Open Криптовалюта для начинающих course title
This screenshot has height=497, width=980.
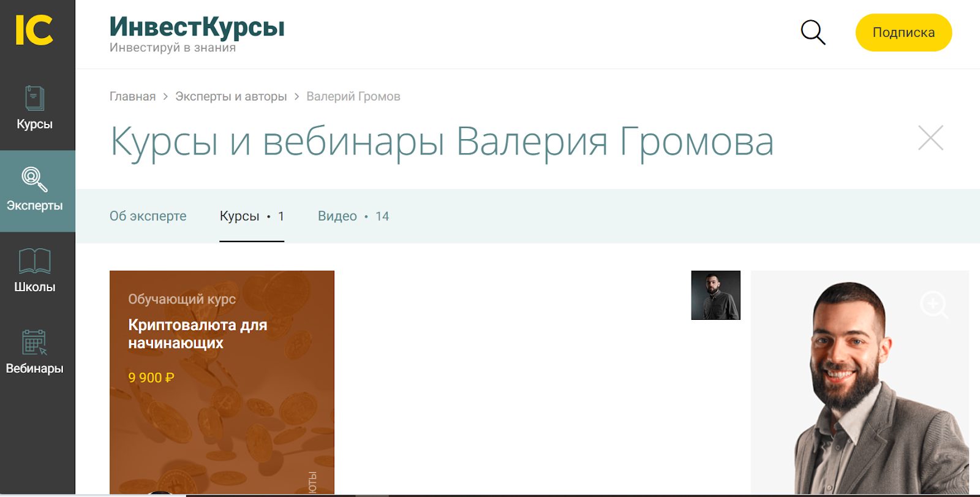pos(197,334)
